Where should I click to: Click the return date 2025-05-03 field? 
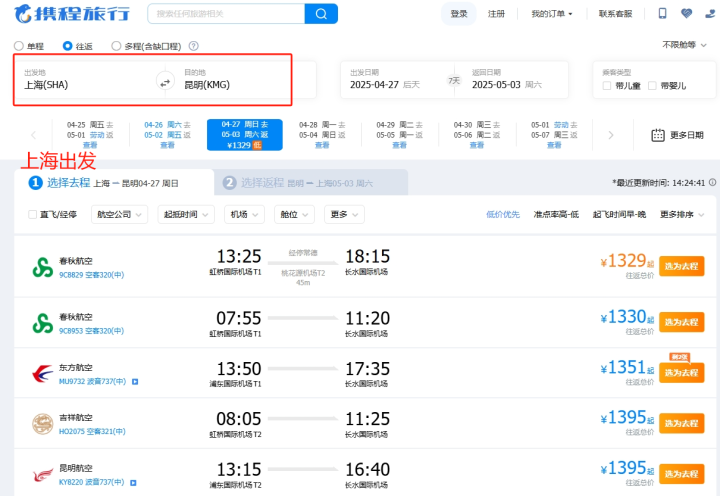(x=512, y=79)
